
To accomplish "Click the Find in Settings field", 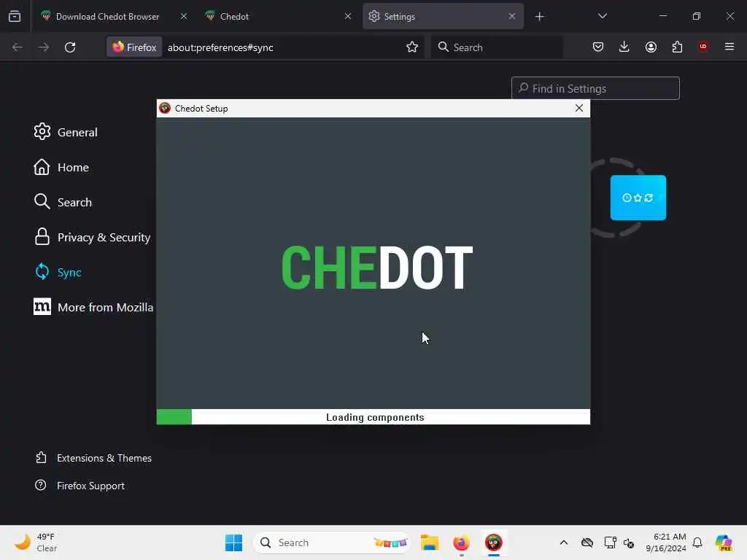I will [x=595, y=88].
